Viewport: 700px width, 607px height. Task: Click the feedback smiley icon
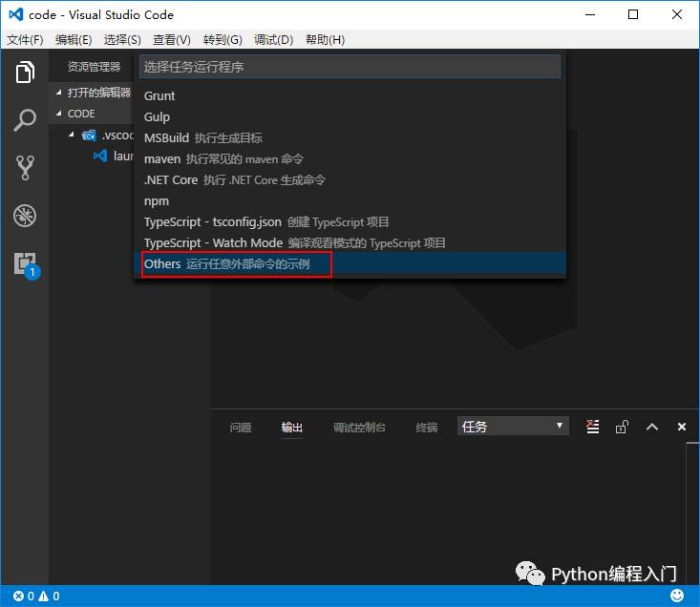[x=677, y=596]
